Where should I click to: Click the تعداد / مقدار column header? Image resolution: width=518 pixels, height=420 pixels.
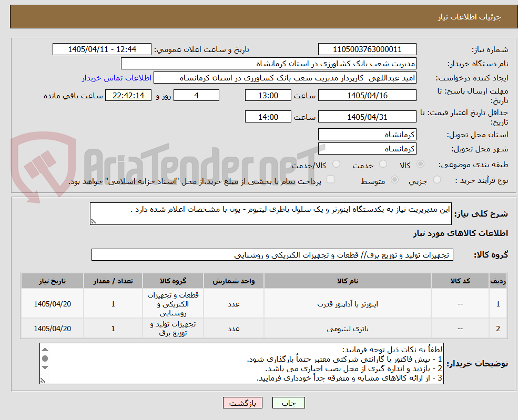(113, 281)
